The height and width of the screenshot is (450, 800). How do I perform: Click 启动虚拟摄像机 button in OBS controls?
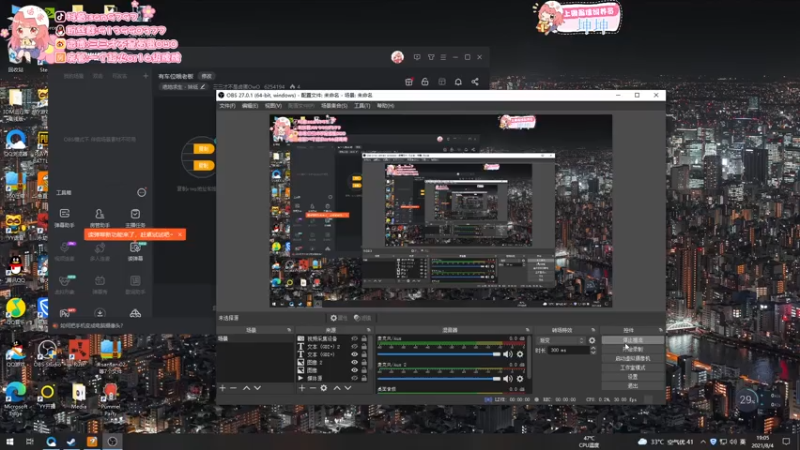[x=633, y=358]
